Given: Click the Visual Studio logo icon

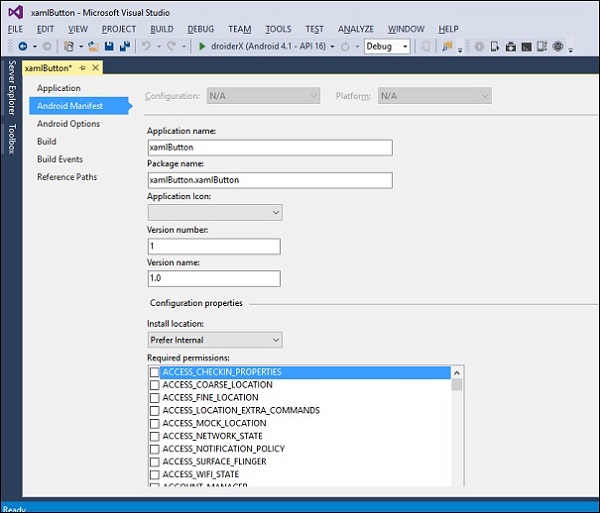Looking at the screenshot, I should coord(16,13).
